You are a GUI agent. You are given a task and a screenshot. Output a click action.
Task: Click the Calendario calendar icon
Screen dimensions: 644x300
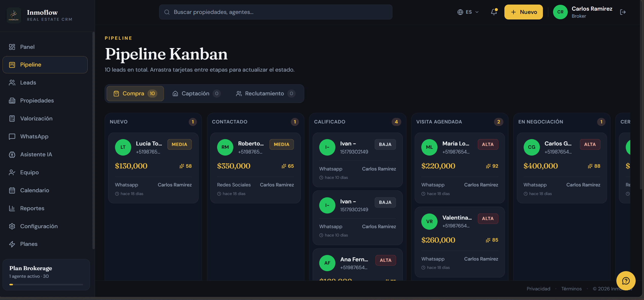12,190
